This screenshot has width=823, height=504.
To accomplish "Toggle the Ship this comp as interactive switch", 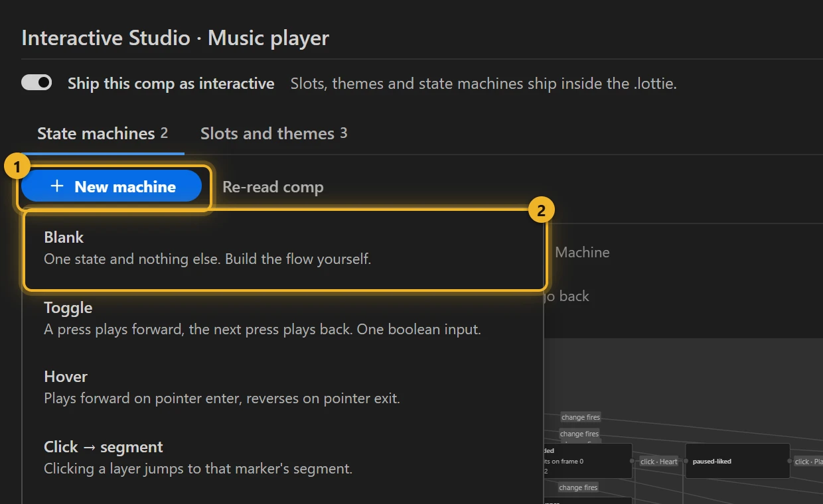I will click(x=37, y=82).
